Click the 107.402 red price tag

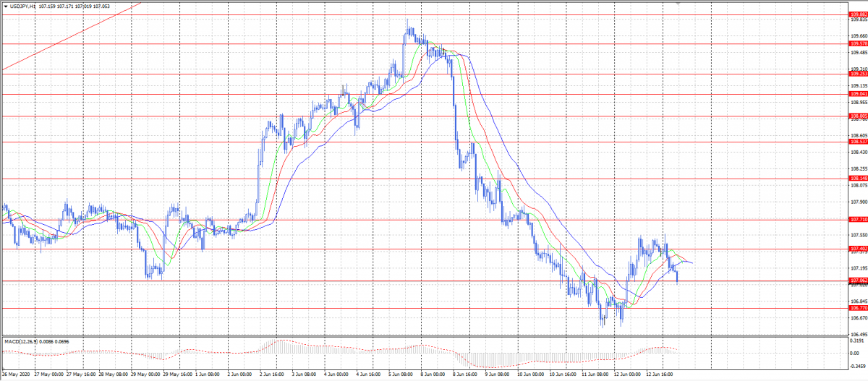[x=859, y=249]
